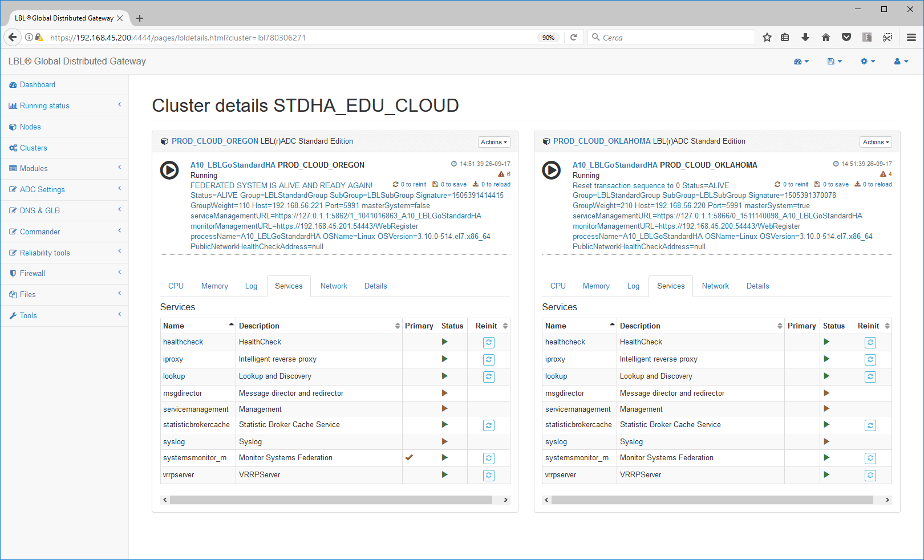Go back with the browser back arrow
Screen dimensions: 924x560
click(13, 37)
